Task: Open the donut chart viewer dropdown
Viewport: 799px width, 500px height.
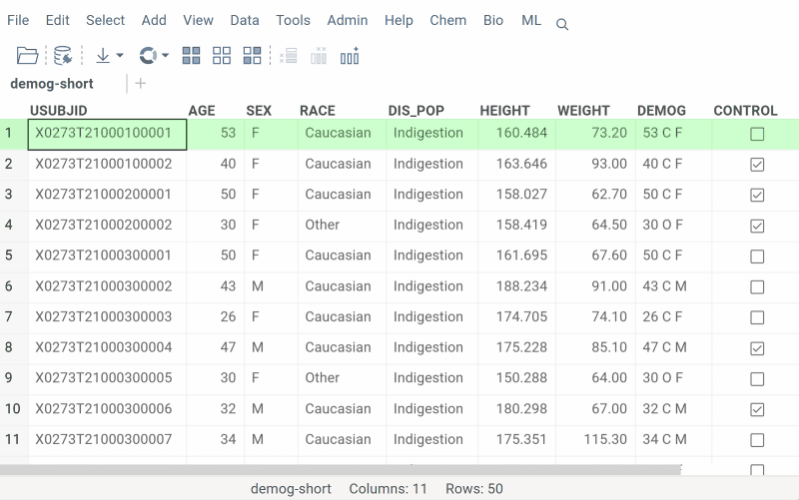Action: 165,56
